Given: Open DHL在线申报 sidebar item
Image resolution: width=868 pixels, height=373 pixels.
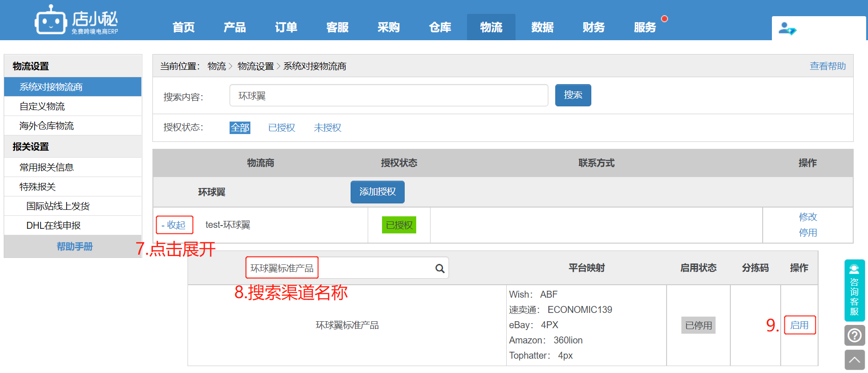Looking at the screenshot, I should (x=73, y=226).
